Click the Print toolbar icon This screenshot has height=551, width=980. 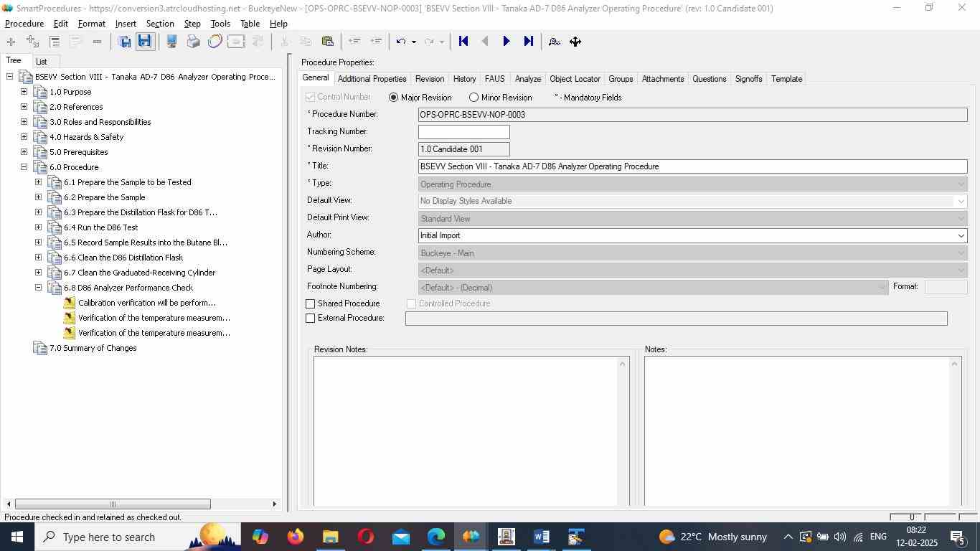click(x=193, y=42)
